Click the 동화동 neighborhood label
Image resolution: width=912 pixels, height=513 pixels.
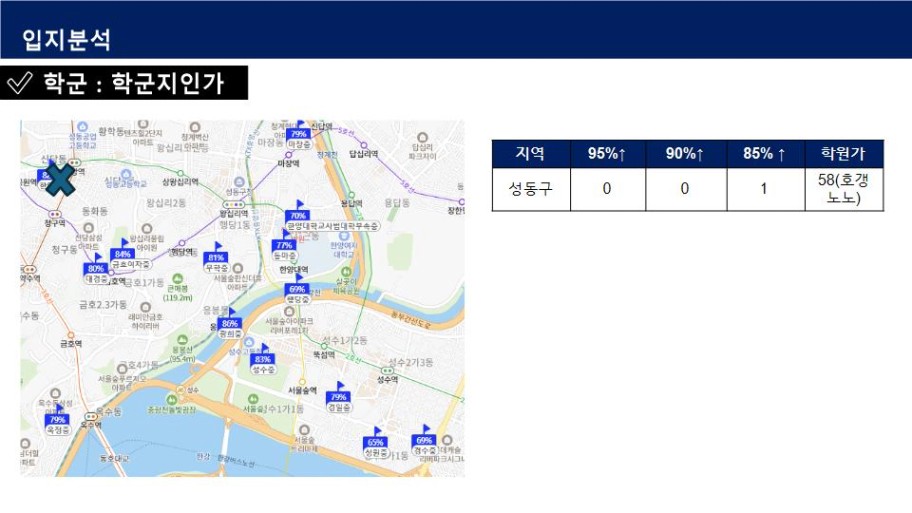pos(95,211)
